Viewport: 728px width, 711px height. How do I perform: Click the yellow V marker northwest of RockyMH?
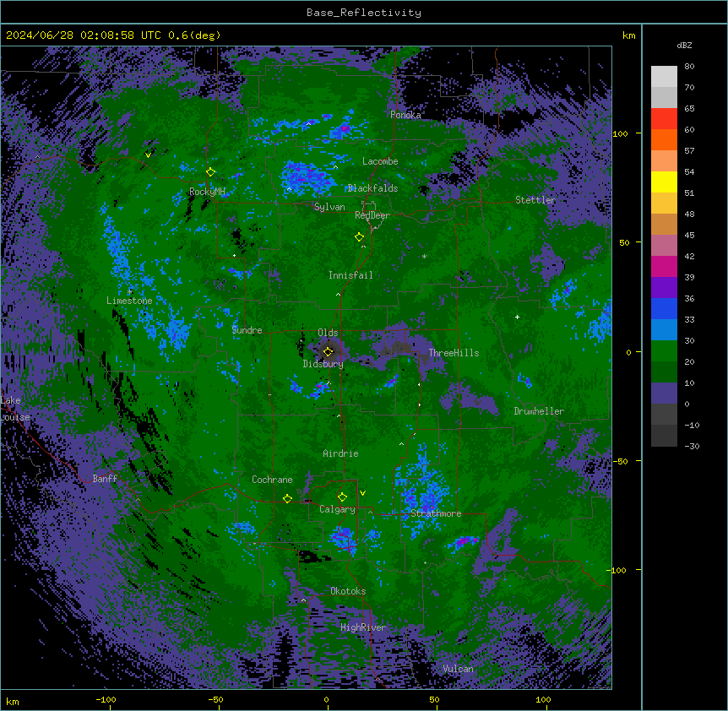click(148, 155)
